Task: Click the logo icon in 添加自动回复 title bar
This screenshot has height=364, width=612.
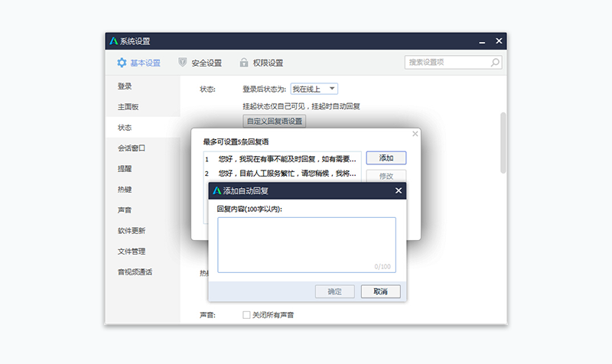Action: (217, 190)
